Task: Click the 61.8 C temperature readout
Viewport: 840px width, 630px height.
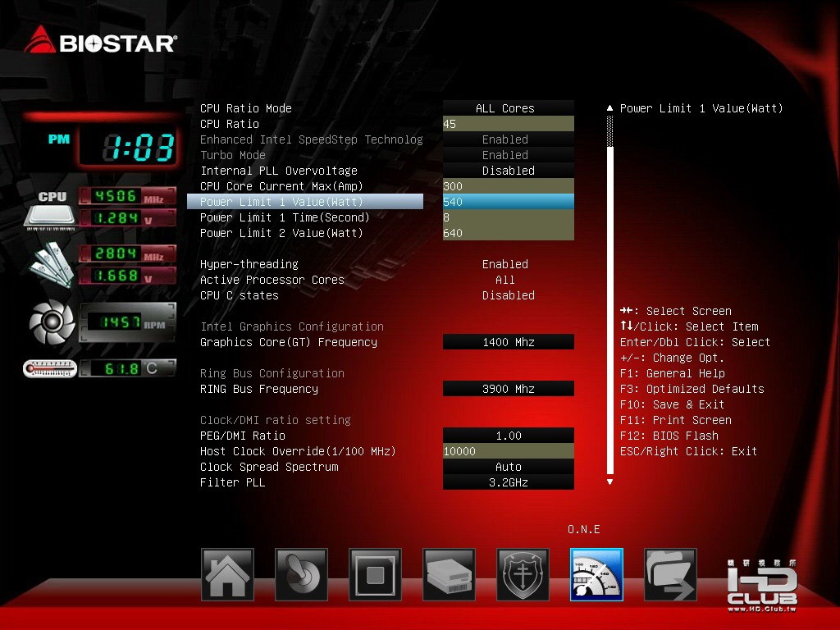Action: [x=127, y=368]
